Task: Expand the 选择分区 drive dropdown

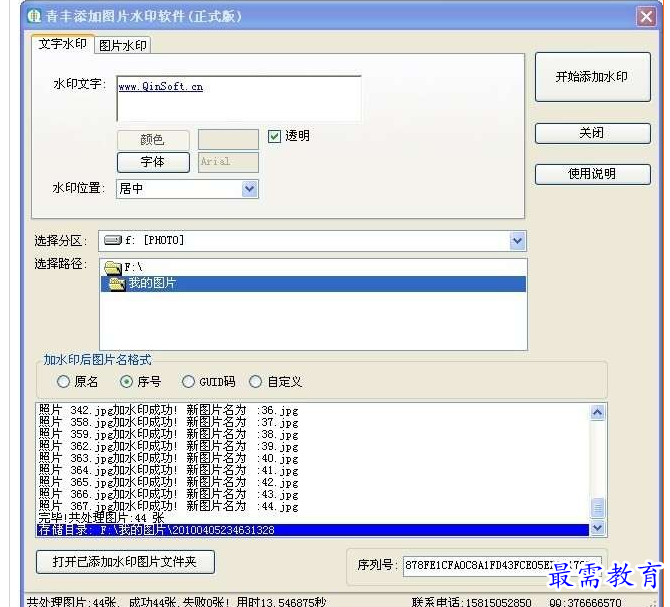Action: (x=517, y=241)
